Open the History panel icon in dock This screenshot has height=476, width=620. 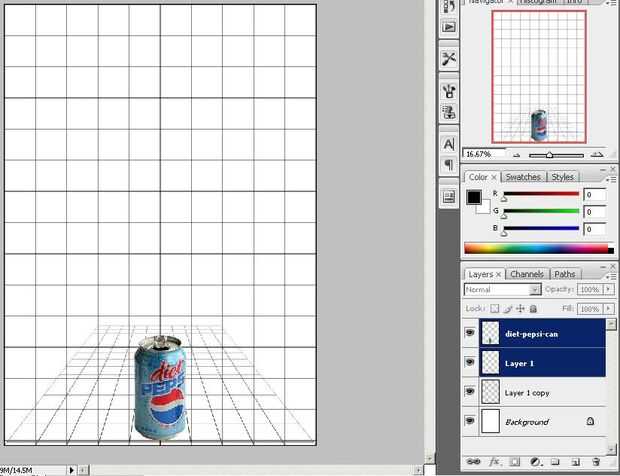[449, 6]
